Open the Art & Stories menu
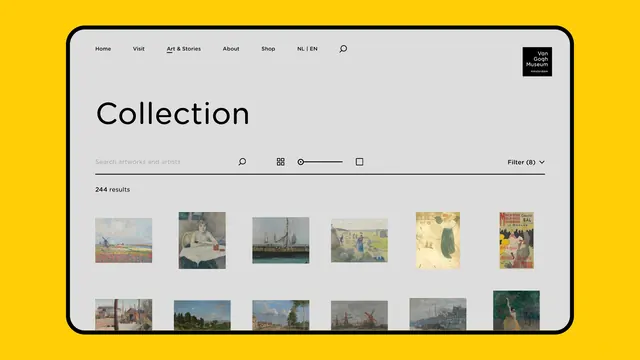 tap(184, 49)
